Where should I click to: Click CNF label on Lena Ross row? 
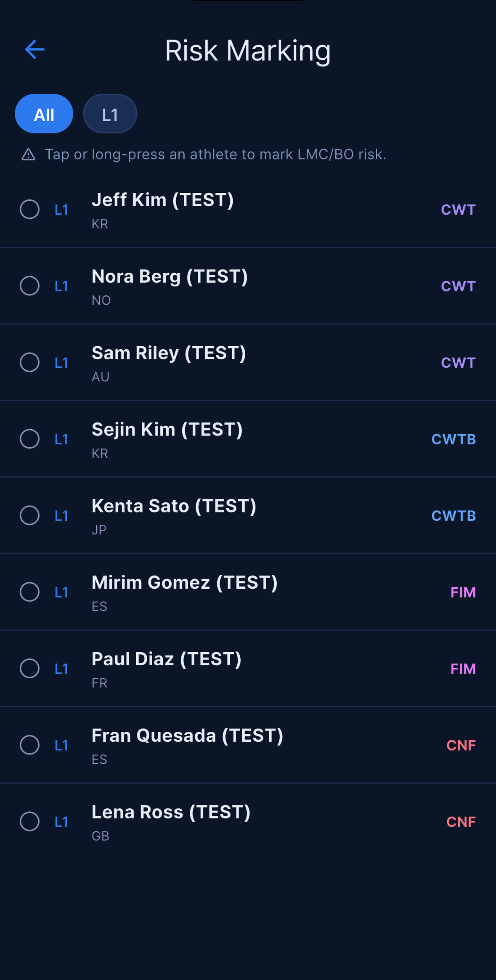click(x=461, y=822)
